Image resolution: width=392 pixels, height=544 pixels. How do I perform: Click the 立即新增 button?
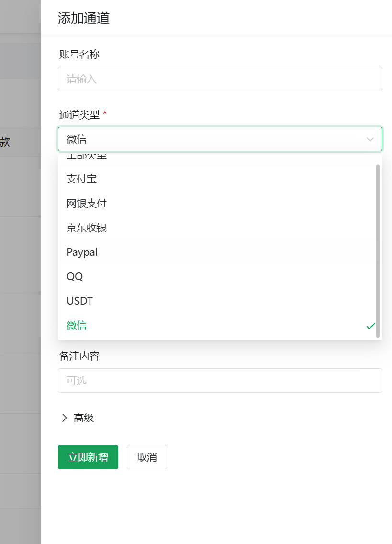point(88,457)
